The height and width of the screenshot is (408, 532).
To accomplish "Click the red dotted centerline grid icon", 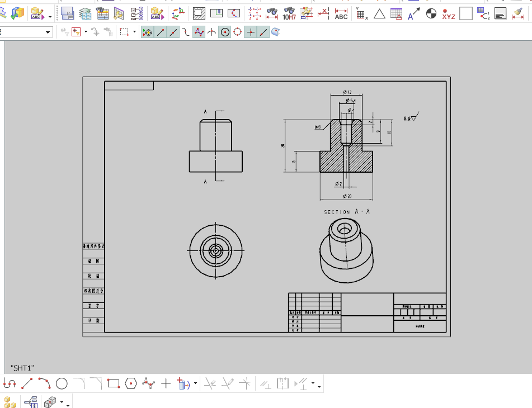I will coord(255,13).
